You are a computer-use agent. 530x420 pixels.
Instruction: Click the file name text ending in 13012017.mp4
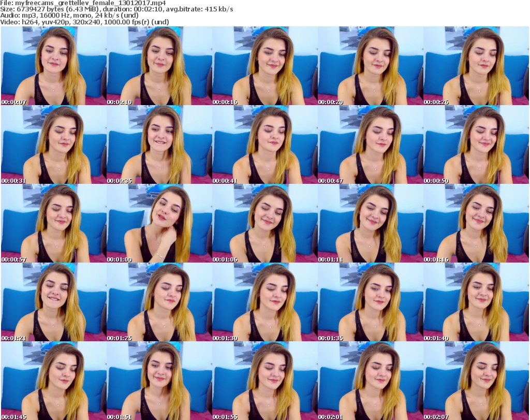(x=91, y=3)
